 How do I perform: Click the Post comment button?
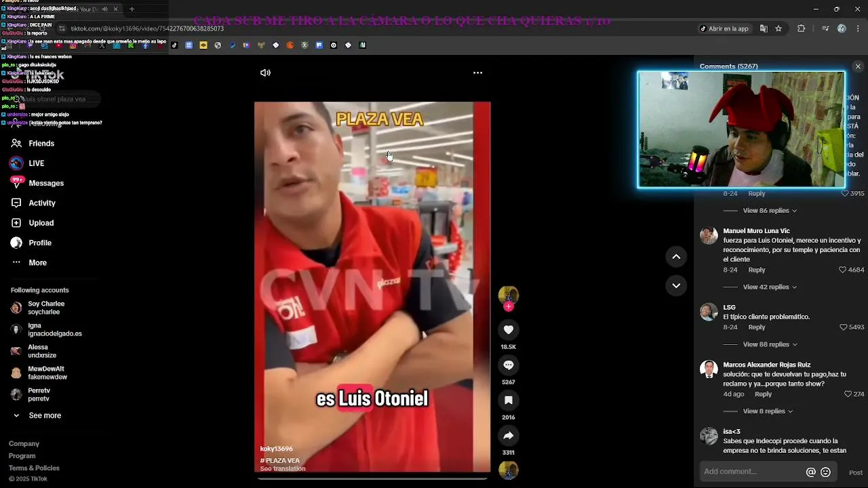pyautogui.click(x=856, y=472)
